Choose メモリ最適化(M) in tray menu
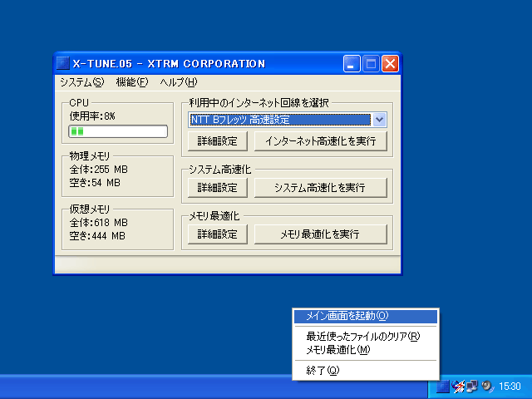The height and width of the screenshot is (399, 532). [366, 350]
